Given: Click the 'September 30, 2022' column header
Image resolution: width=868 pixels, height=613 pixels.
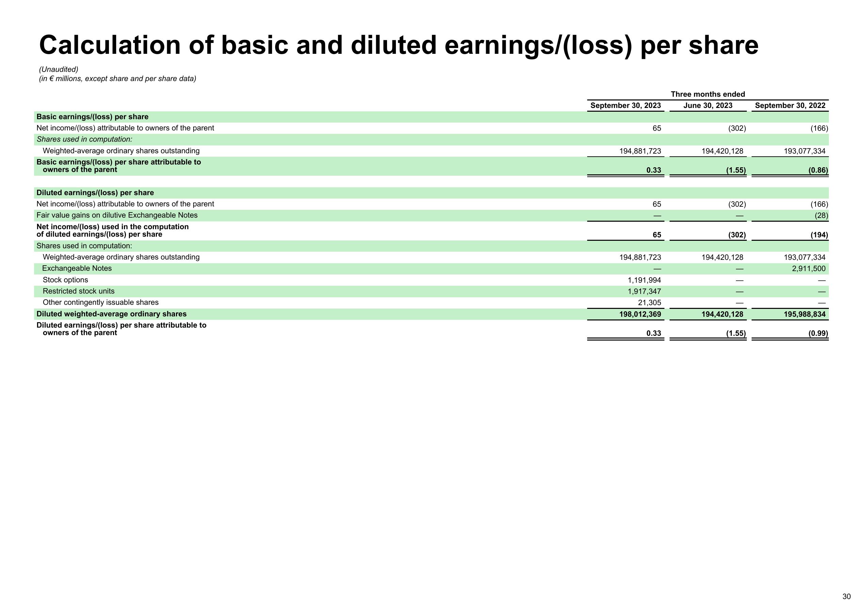Looking at the screenshot, I should click(x=790, y=106).
